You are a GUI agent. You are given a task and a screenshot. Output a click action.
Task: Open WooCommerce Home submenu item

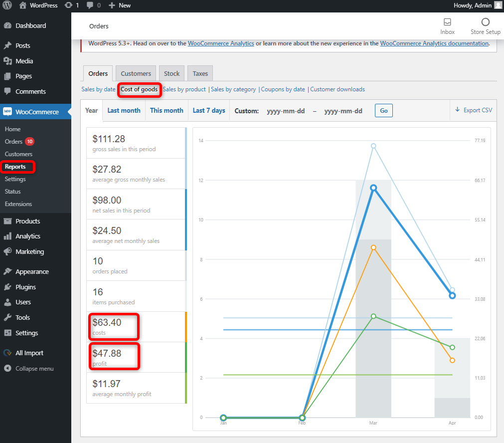(x=13, y=129)
